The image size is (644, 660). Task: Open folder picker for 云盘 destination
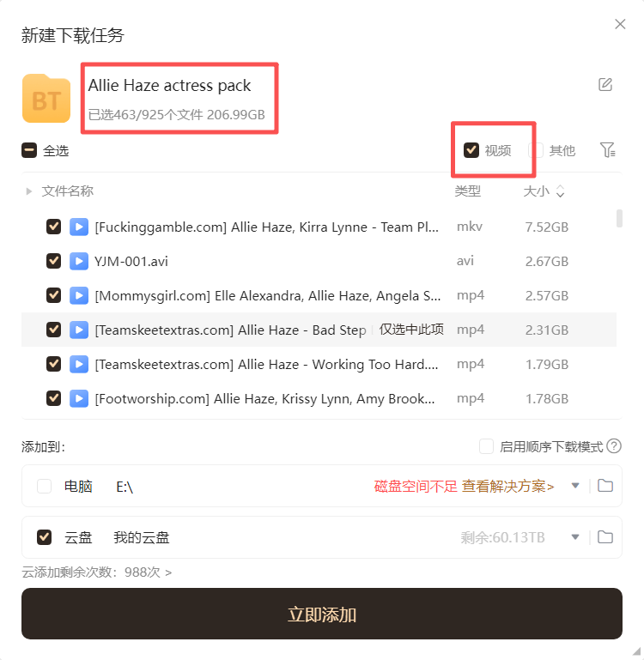point(605,537)
